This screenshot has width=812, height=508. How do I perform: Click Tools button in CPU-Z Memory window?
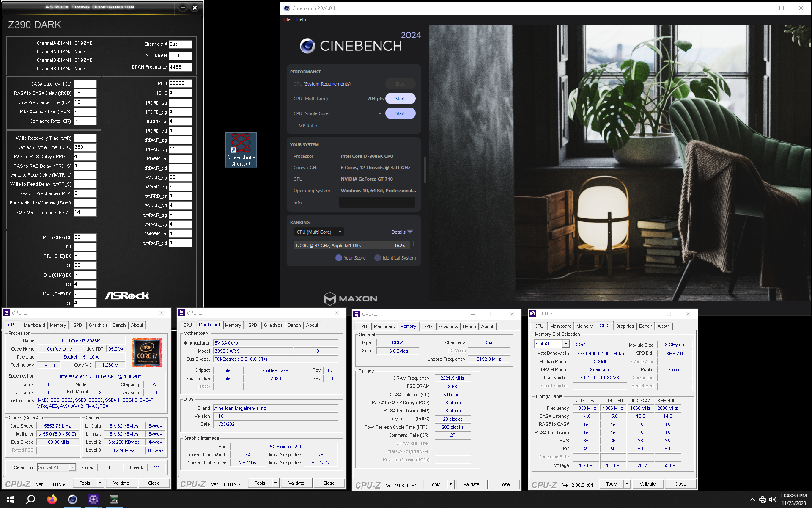pyautogui.click(x=435, y=484)
